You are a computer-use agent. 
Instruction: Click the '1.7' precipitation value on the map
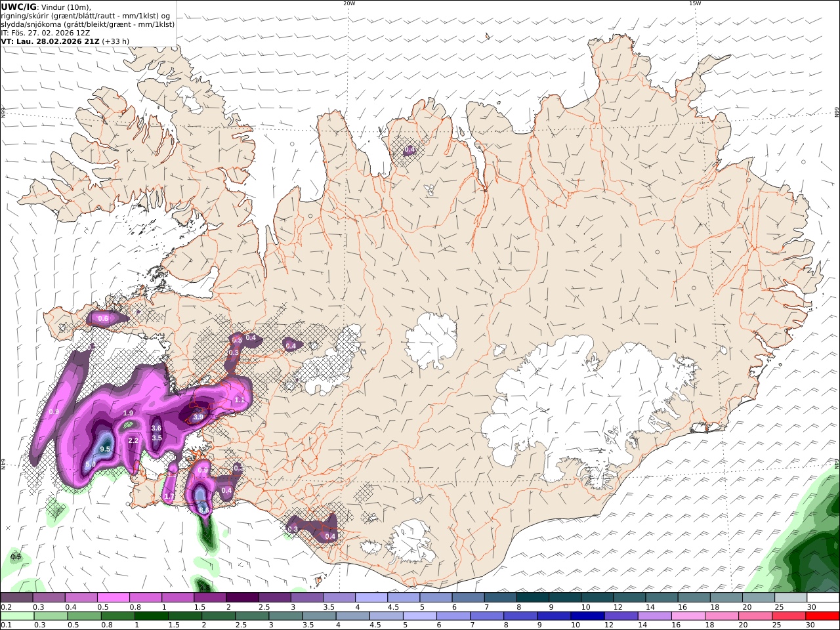pyautogui.click(x=169, y=497)
